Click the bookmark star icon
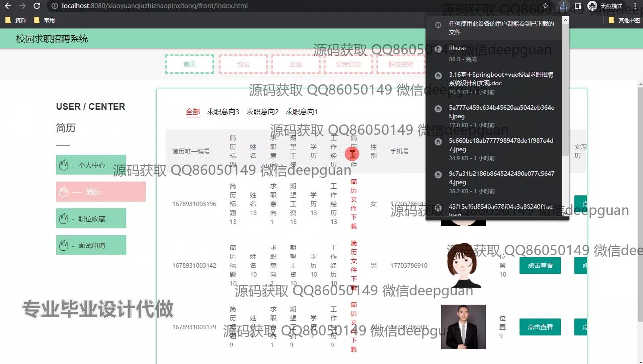643x364 pixels. point(545,6)
